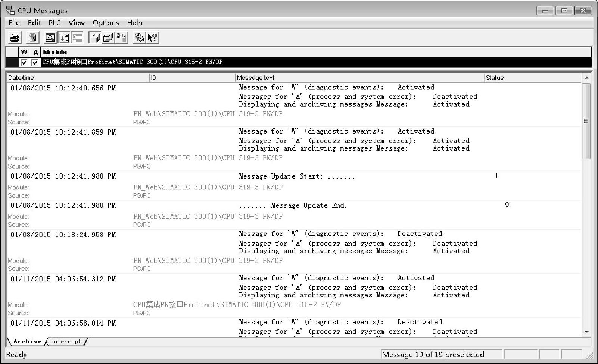This screenshot has width=598, height=364.
Task: Toggle the A checkbox for the module
Action: point(35,62)
